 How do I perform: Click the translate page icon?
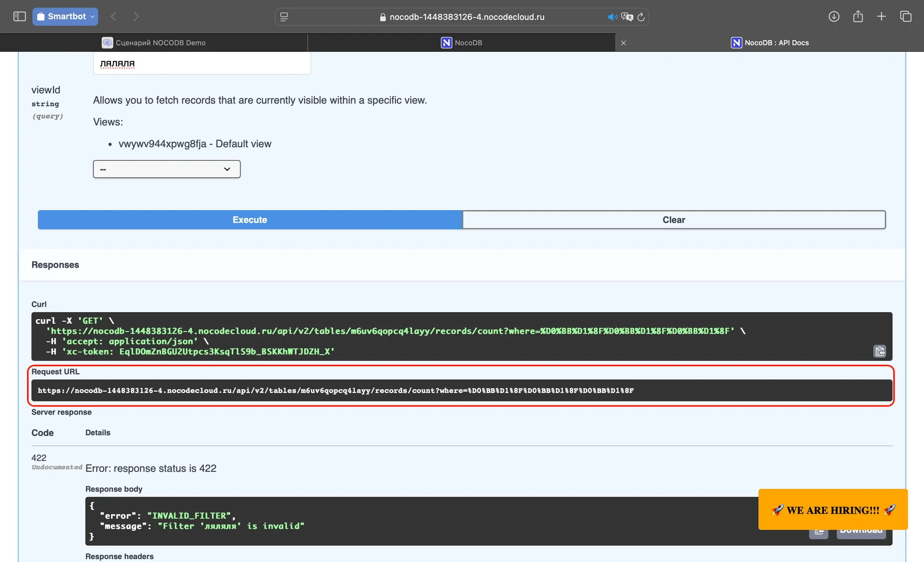[627, 17]
